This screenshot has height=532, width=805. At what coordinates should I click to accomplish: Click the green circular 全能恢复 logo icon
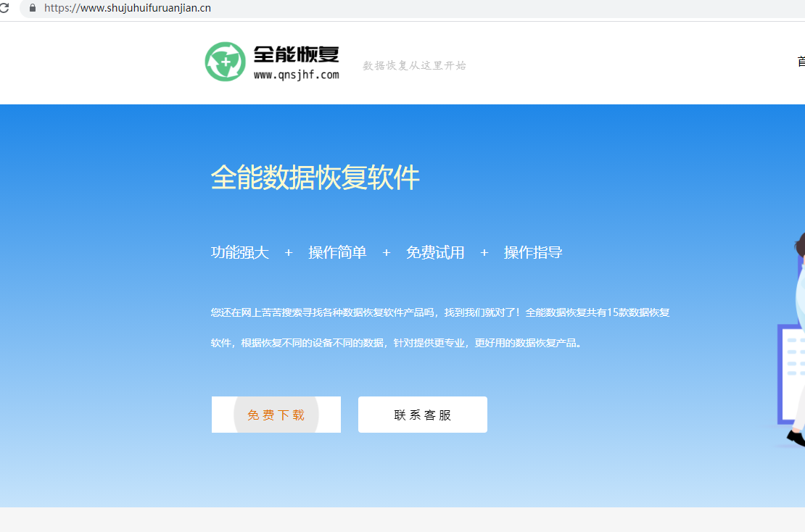226,62
